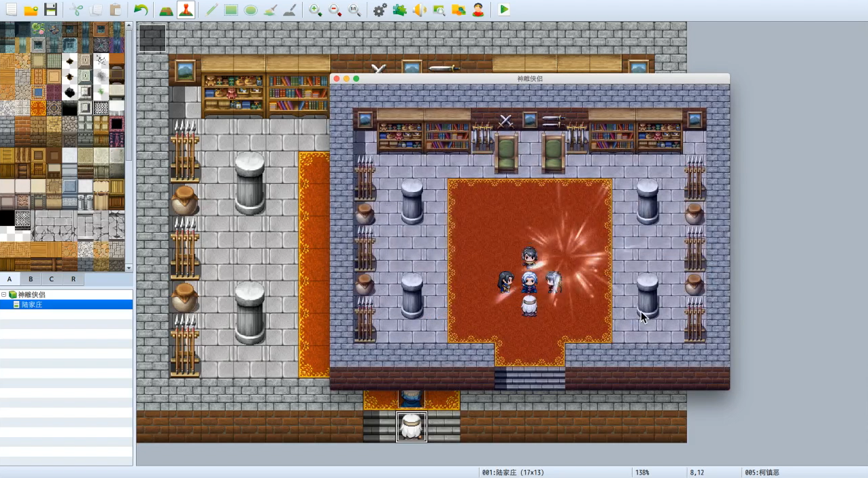
Task: Pick the black tile in the tileset palette
Action: (x=7, y=219)
